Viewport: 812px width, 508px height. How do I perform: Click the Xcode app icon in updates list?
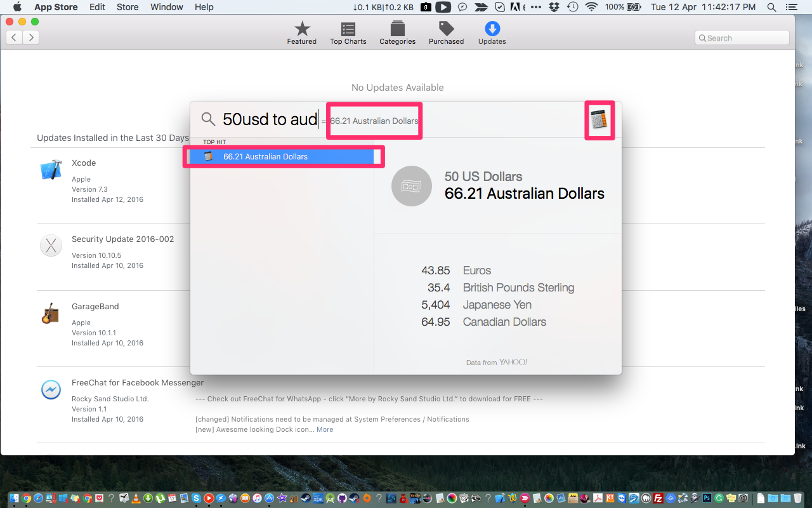[x=51, y=170]
